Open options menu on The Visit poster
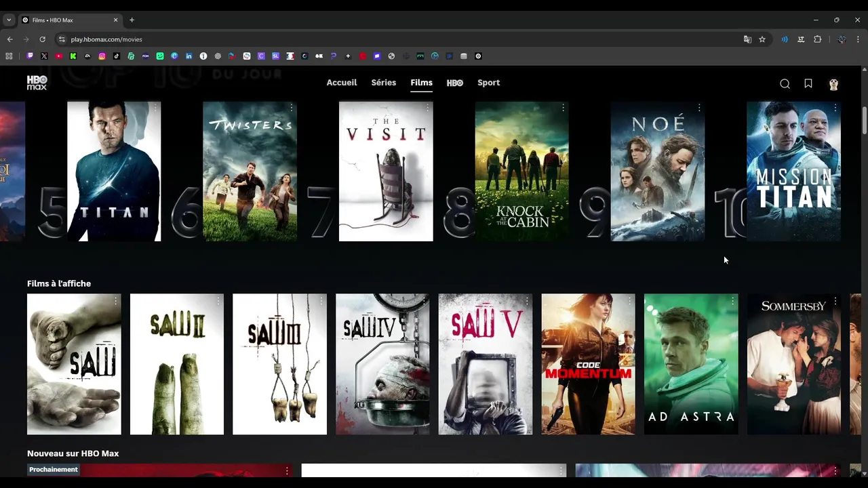Viewport: 868px width, 488px height. click(427, 108)
